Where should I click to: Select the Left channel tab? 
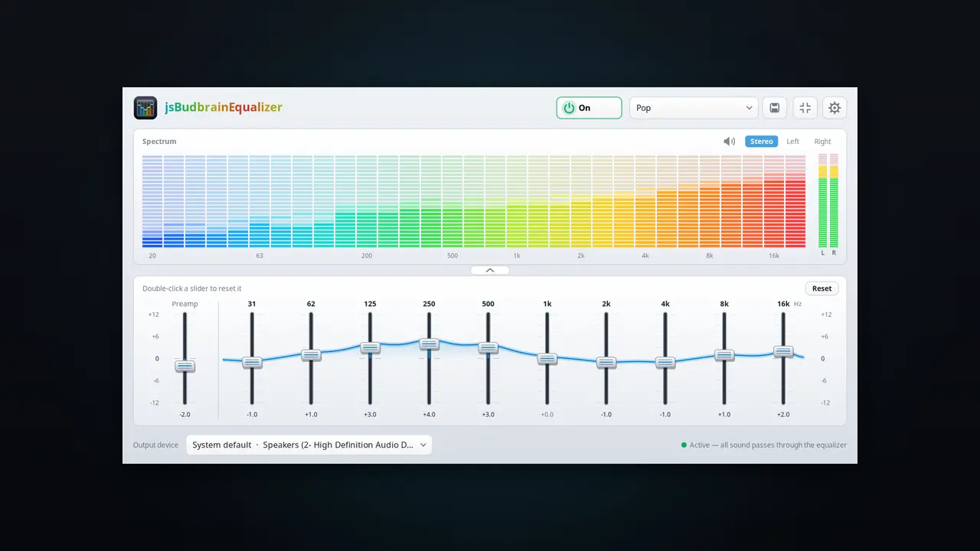coord(793,142)
